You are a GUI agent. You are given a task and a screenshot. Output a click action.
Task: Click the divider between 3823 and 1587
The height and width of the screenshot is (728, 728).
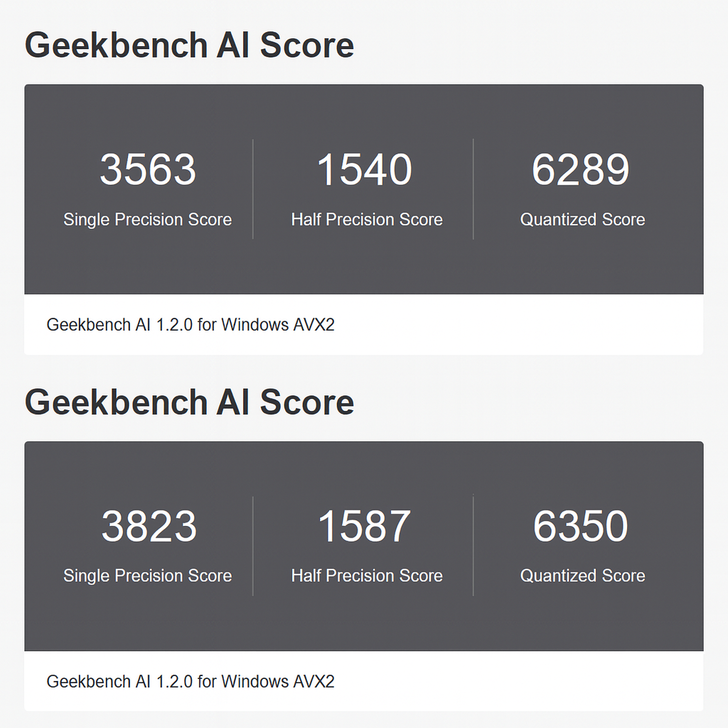click(x=253, y=546)
